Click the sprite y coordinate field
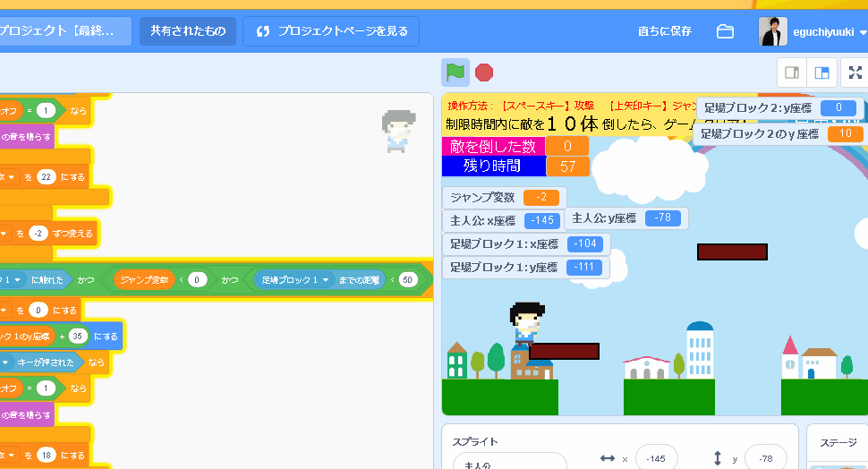The image size is (868, 469). [x=765, y=458]
